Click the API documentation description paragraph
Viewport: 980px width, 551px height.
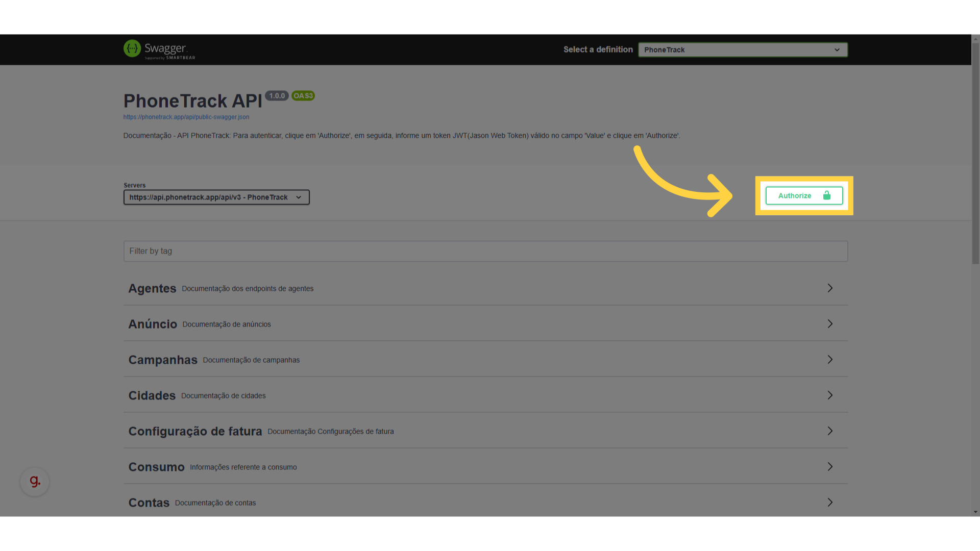coord(401,136)
